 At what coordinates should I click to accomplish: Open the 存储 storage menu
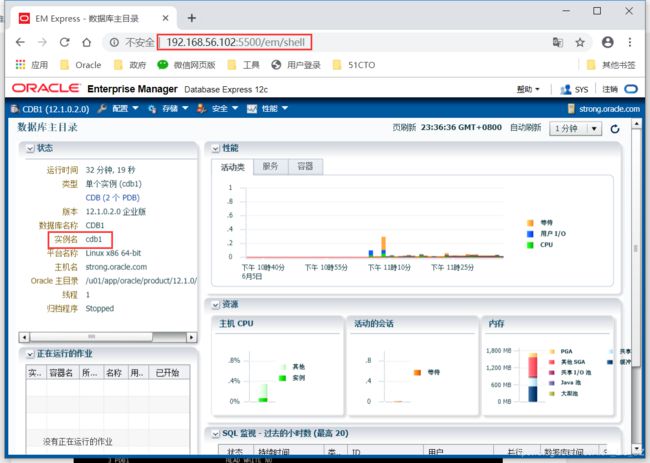tap(168, 109)
